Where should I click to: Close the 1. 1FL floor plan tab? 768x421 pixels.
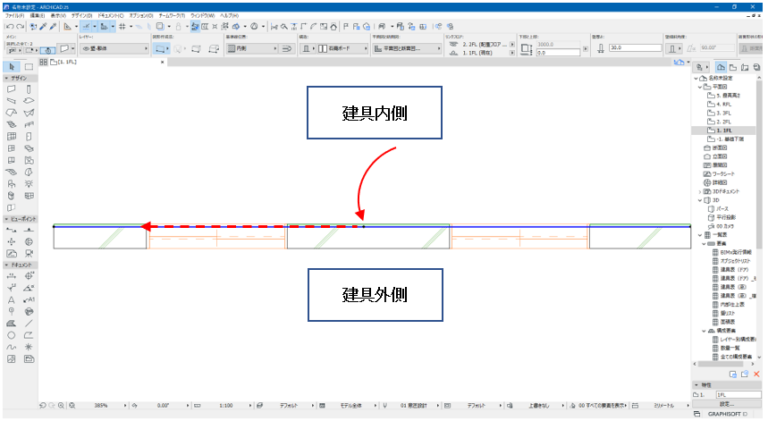tap(163, 62)
